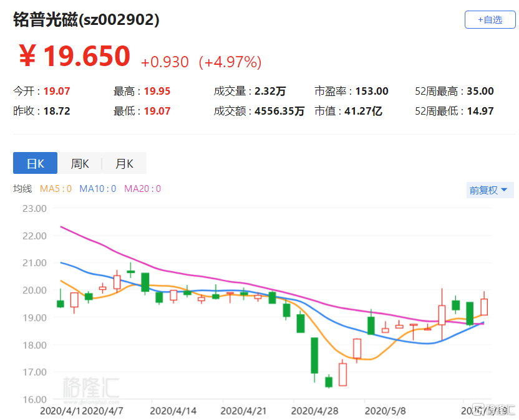Click the tallest green candlestick near 2020/4/28

[314, 356]
